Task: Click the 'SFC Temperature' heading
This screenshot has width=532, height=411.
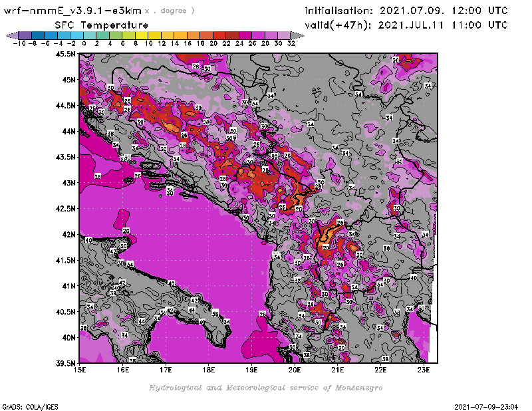Action: (102, 25)
